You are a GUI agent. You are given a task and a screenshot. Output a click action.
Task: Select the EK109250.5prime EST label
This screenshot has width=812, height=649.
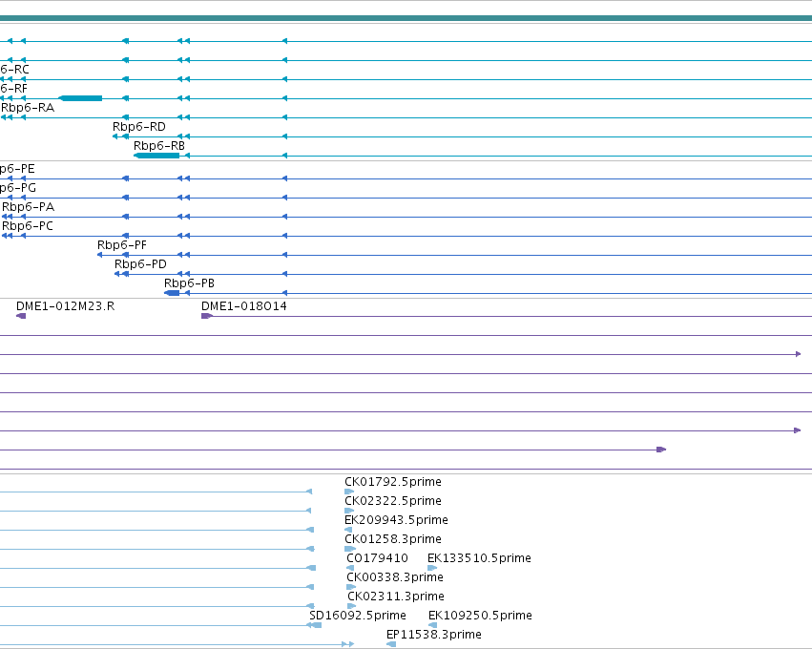tap(480, 616)
